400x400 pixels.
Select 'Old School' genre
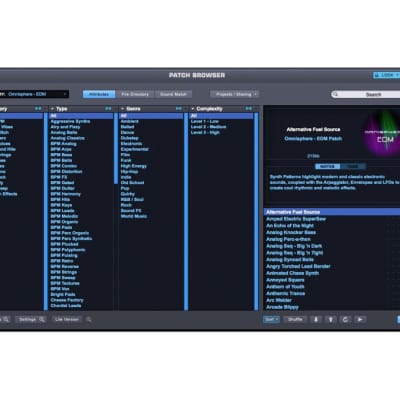pos(132,183)
